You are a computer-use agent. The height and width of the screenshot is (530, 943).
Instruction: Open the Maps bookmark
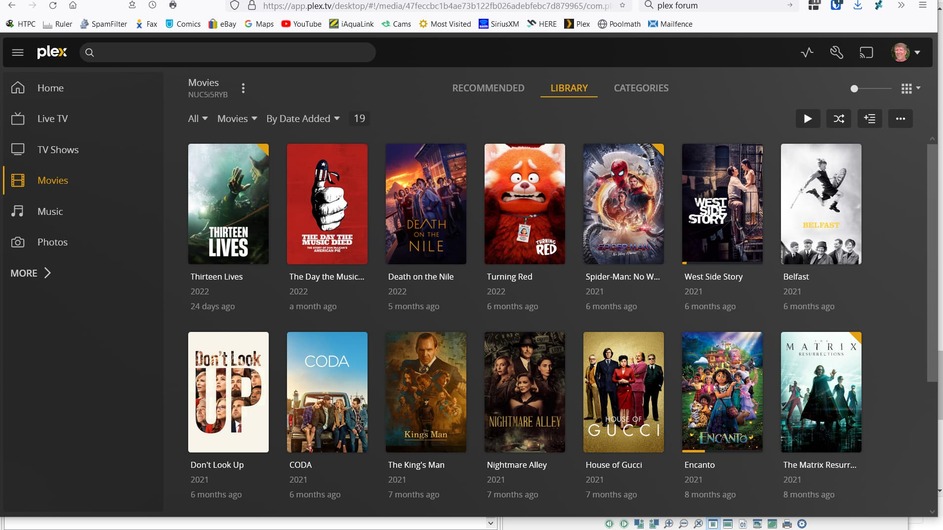pyautogui.click(x=259, y=24)
